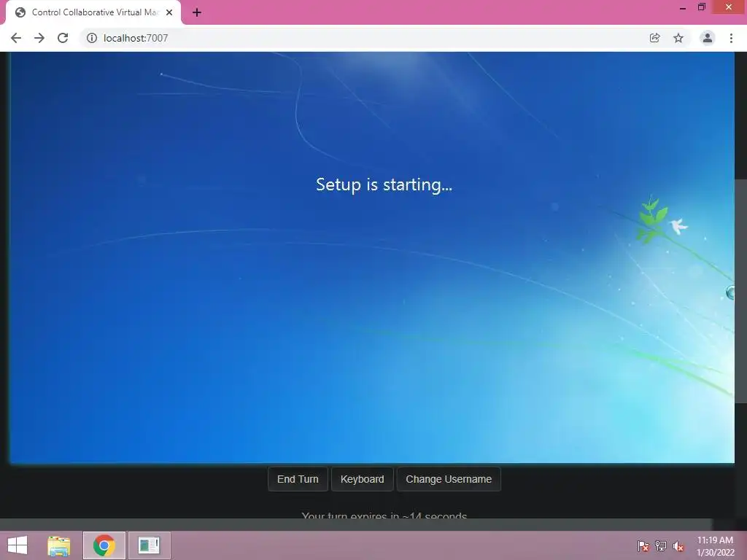Open the Chrome profile avatar
This screenshot has height=560, width=747.
click(x=708, y=38)
